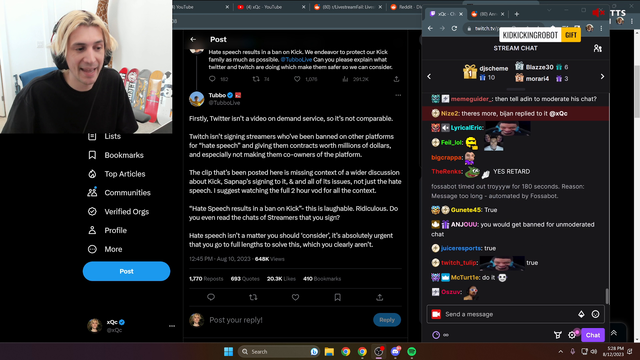The width and height of the screenshot is (640, 360).
Task: Open the Windows Start menu
Action: 229,351
